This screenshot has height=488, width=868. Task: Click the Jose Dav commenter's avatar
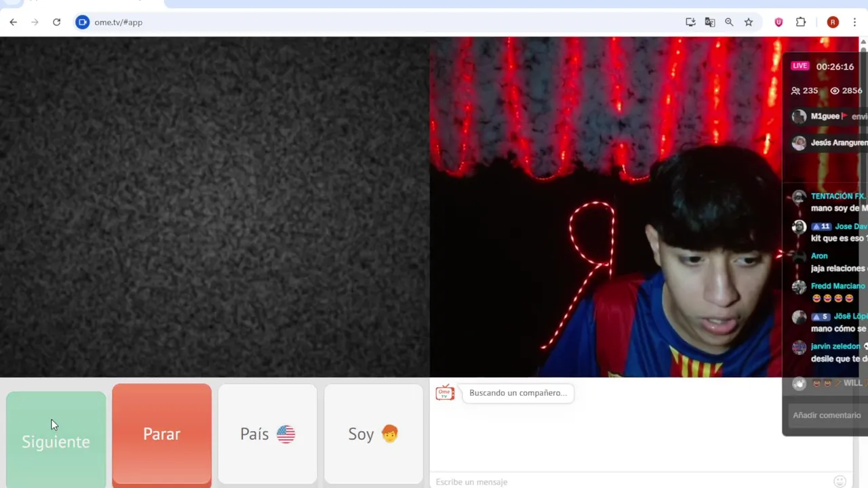[799, 227]
